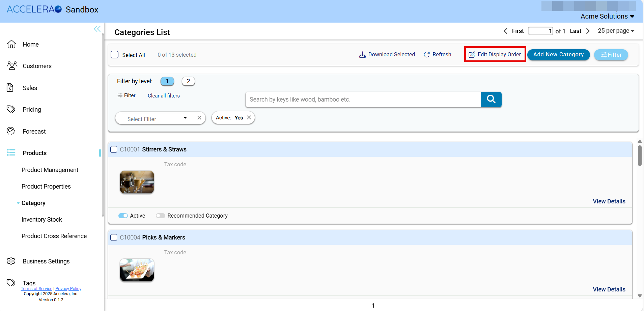Navigate to Inventory Stock in the sidebar
The image size is (644, 311).
42,220
